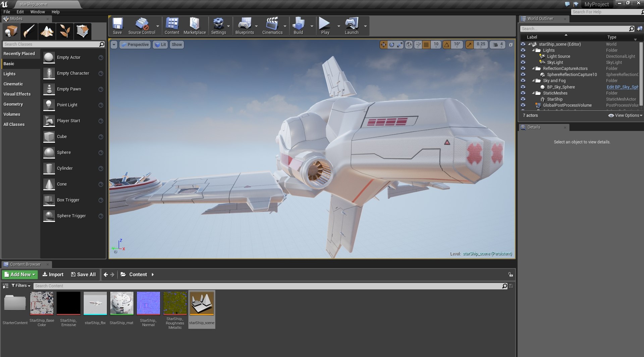Collapse the StaticMeshes folder in outliner
Viewport: 644px width, 357px height.
pos(533,93)
